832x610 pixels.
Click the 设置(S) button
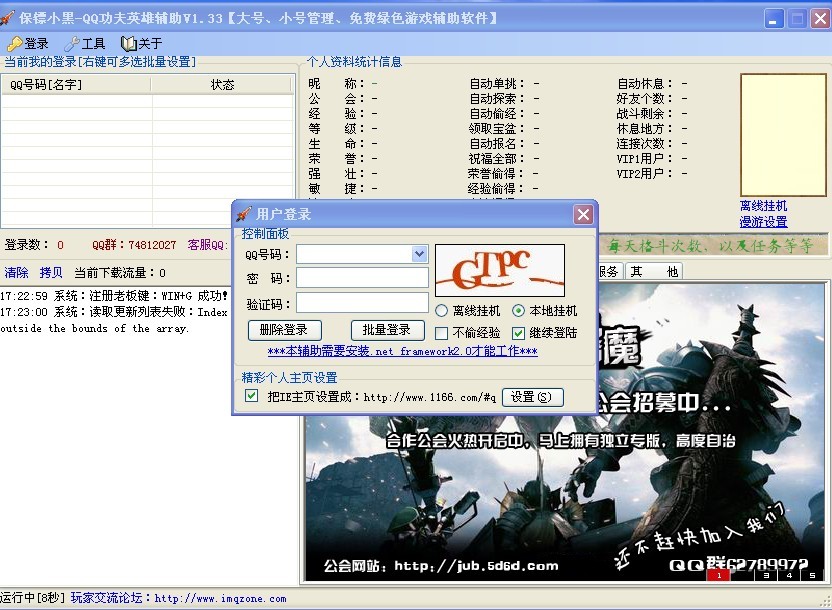[x=532, y=397]
